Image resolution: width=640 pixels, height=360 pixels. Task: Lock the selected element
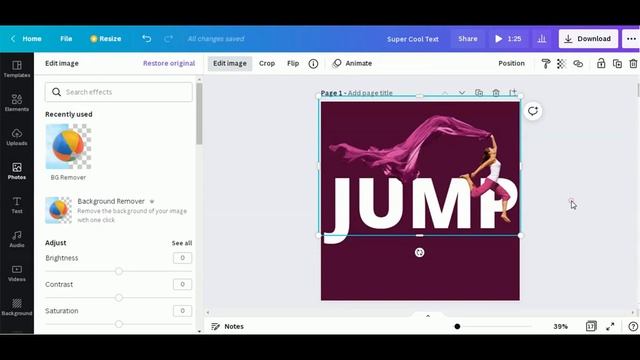pyautogui.click(x=601, y=63)
